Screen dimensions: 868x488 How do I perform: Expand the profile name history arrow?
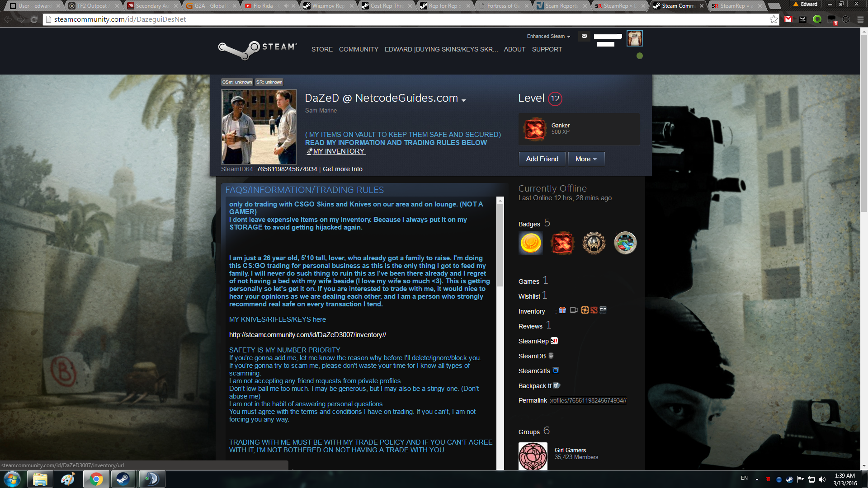463,100
